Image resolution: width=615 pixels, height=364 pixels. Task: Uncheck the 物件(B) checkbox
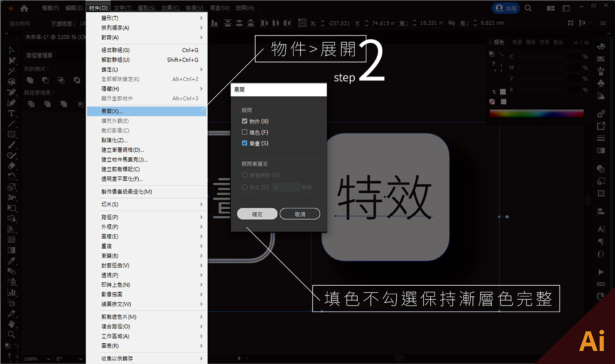click(x=245, y=121)
